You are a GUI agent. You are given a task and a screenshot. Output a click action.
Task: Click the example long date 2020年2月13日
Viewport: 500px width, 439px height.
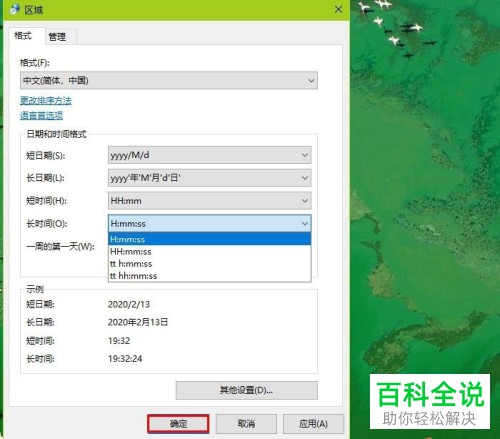[x=138, y=322]
